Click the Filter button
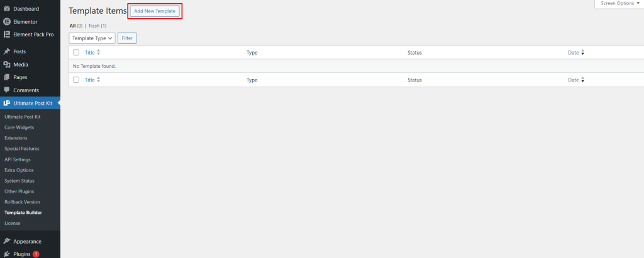644x258 pixels. [127, 38]
